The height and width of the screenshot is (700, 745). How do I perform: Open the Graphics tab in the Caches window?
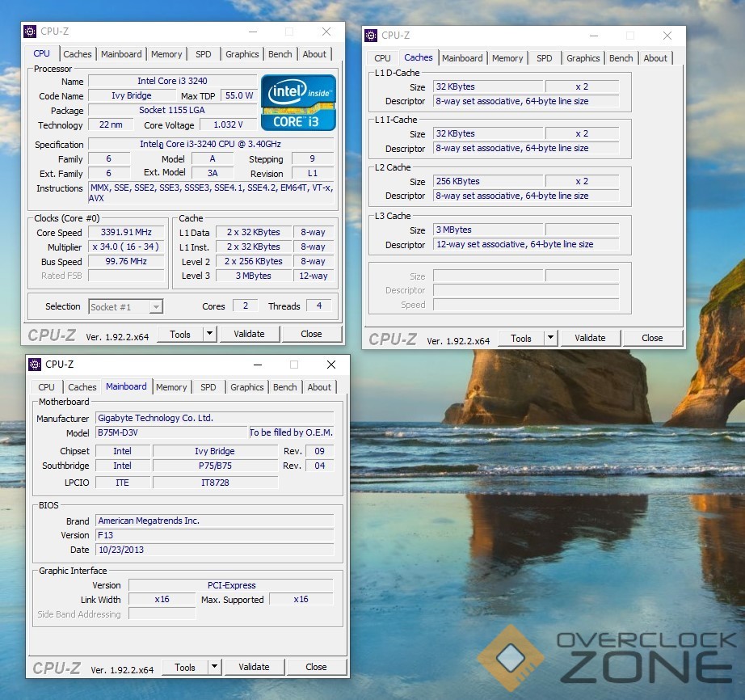click(583, 58)
